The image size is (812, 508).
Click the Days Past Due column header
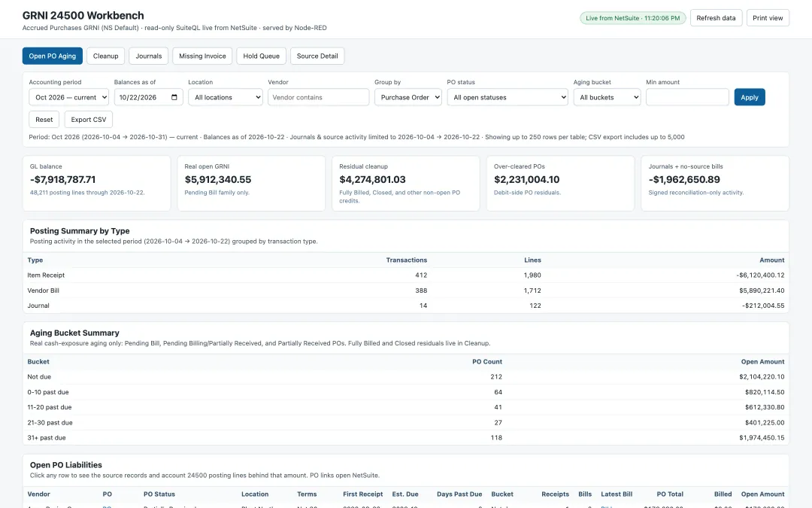[459, 494]
